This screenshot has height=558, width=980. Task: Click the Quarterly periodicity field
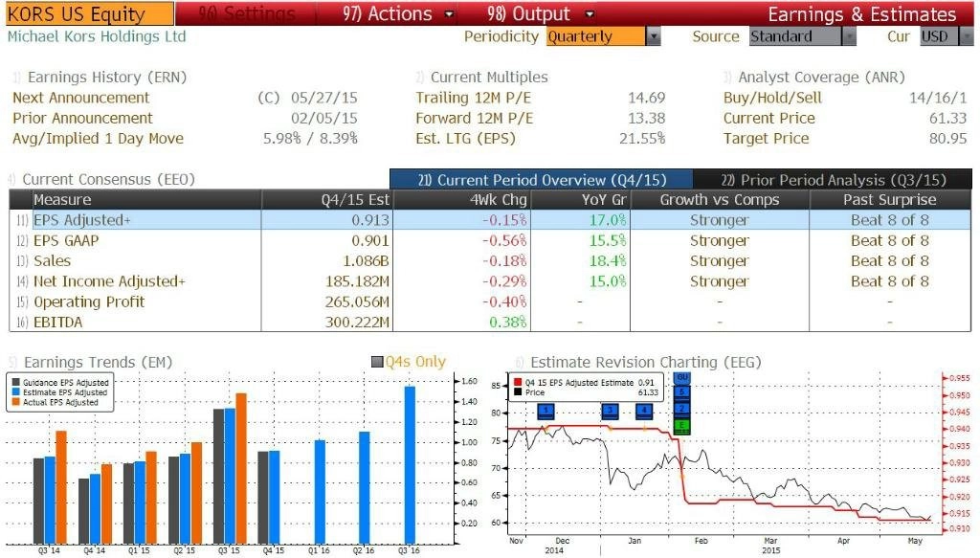coord(595,37)
